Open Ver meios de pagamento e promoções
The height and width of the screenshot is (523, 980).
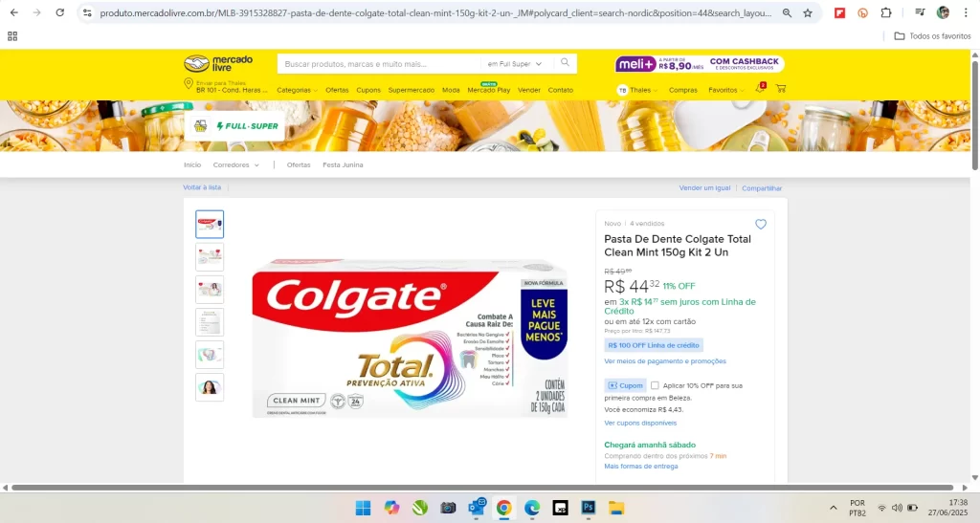point(665,361)
